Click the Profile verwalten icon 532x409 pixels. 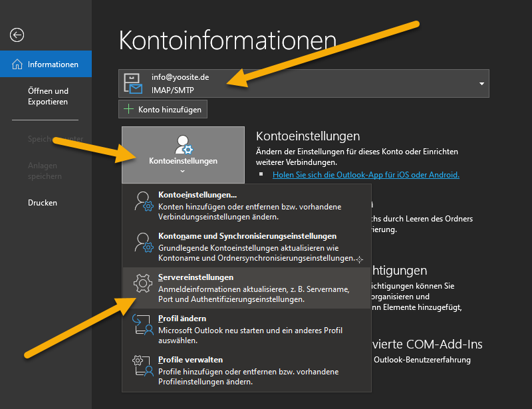point(143,366)
